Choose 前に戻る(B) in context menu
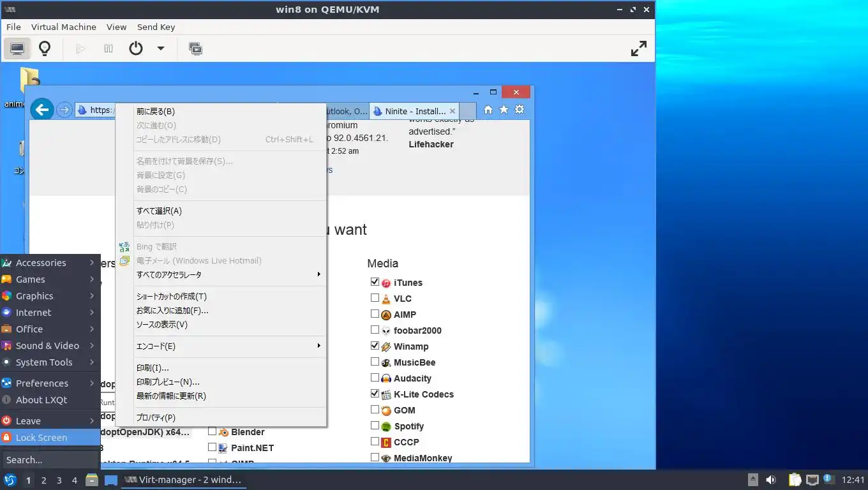This screenshot has height=490, width=868. [221, 112]
